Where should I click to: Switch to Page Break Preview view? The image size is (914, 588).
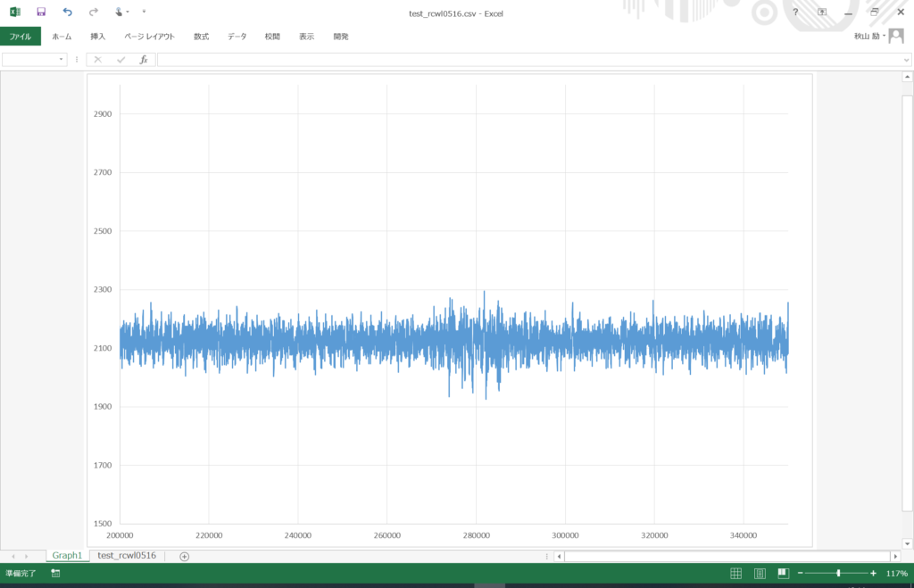pos(783,573)
